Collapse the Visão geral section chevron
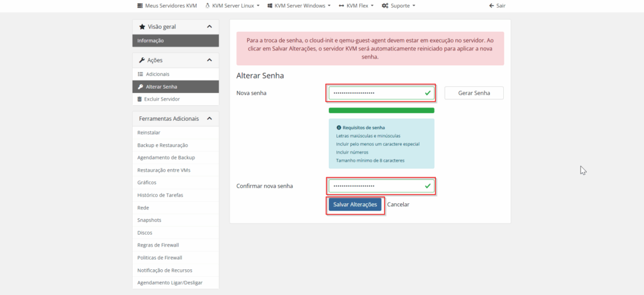Image resolution: width=644 pixels, height=295 pixels. (x=209, y=26)
